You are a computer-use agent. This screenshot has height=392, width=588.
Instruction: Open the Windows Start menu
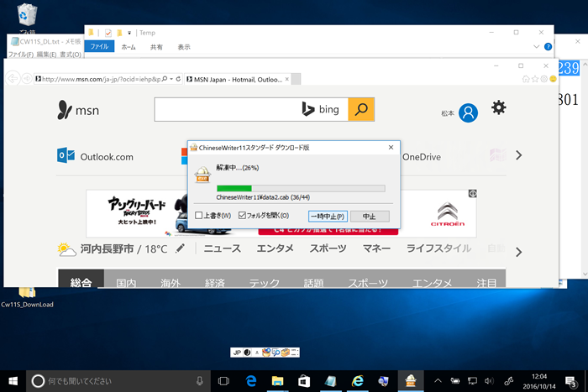pos(13,381)
